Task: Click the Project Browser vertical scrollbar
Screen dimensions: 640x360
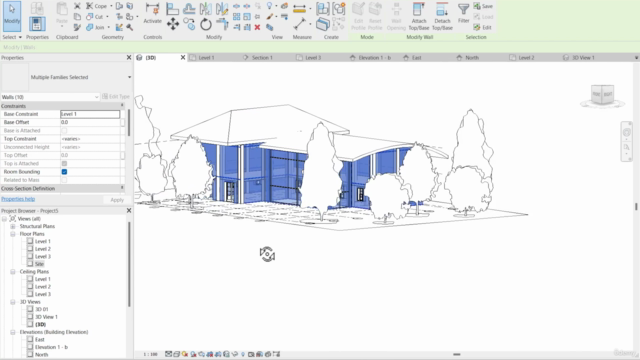Action: tap(129, 264)
